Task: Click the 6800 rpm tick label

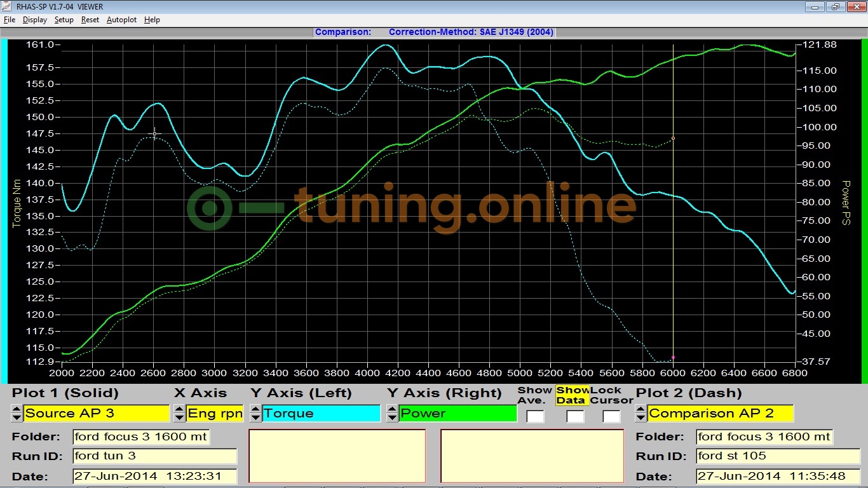Action: (x=795, y=373)
